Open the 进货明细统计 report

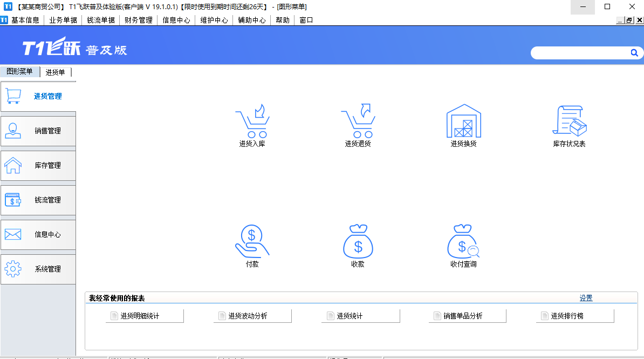tap(145, 316)
